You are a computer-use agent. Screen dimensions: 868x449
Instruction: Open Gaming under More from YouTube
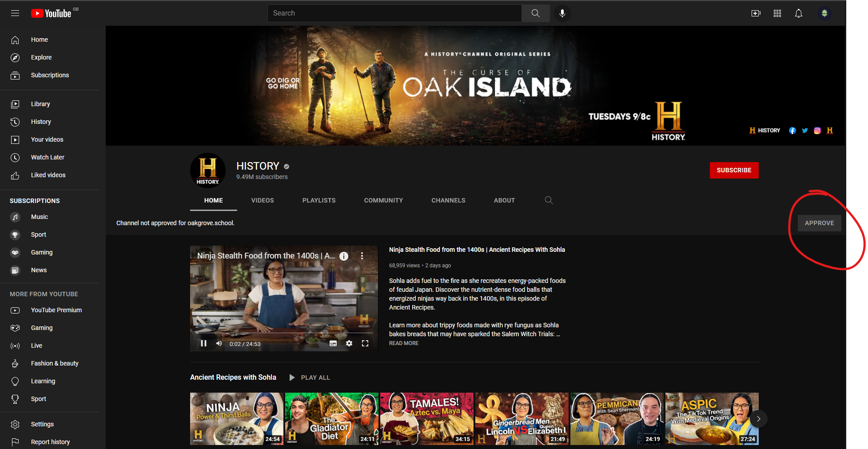point(49,328)
